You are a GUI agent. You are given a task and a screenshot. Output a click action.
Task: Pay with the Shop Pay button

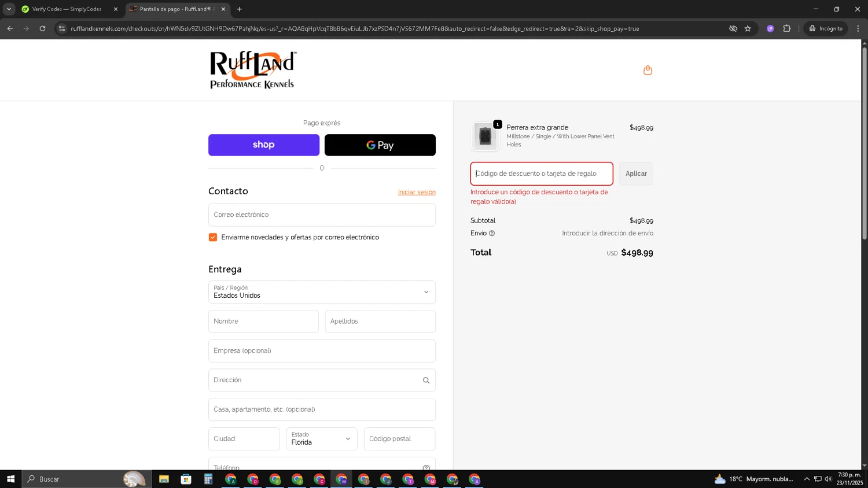(264, 145)
